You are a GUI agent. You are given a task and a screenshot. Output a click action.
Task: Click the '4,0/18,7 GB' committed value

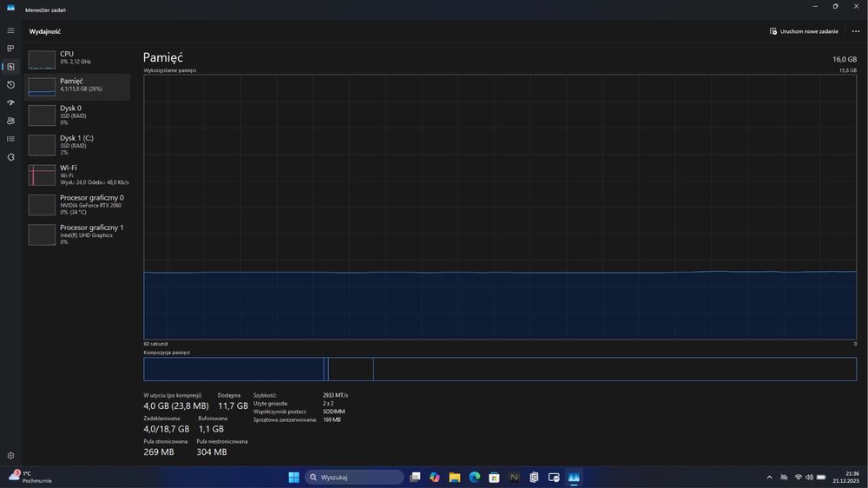[x=166, y=429]
